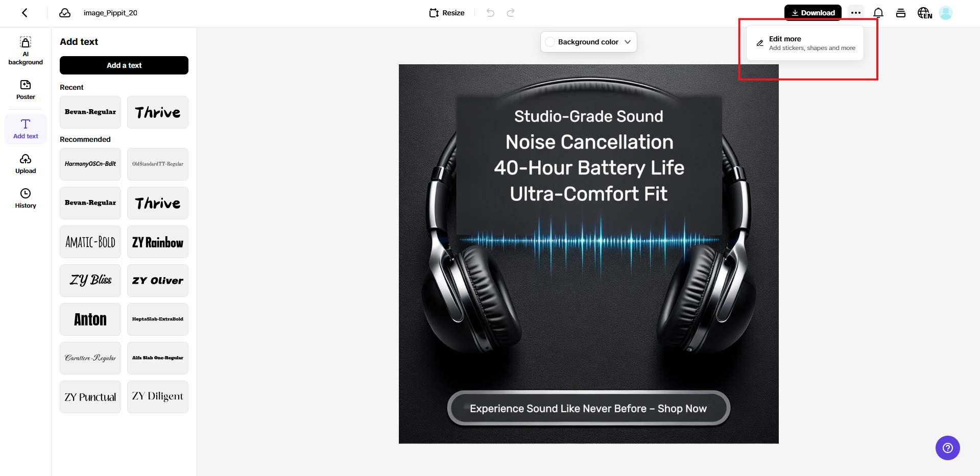Open the three-dot more options menu
980x476 pixels.
pyautogui.click(x=856, y=13)
